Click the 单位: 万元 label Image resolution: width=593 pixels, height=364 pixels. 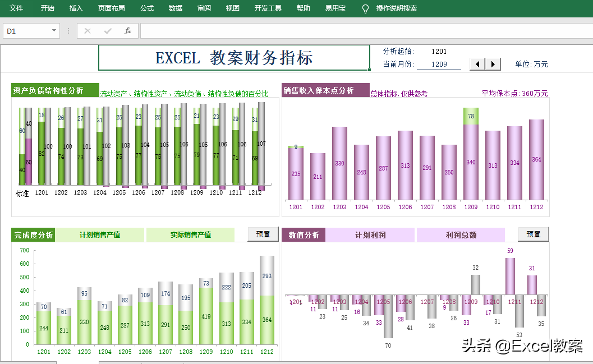click(531, 64)
